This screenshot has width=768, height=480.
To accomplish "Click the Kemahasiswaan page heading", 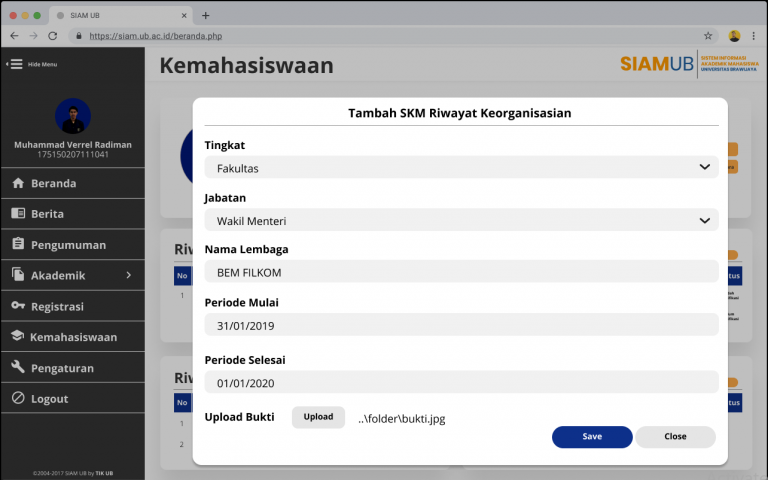I will (246, 66).
